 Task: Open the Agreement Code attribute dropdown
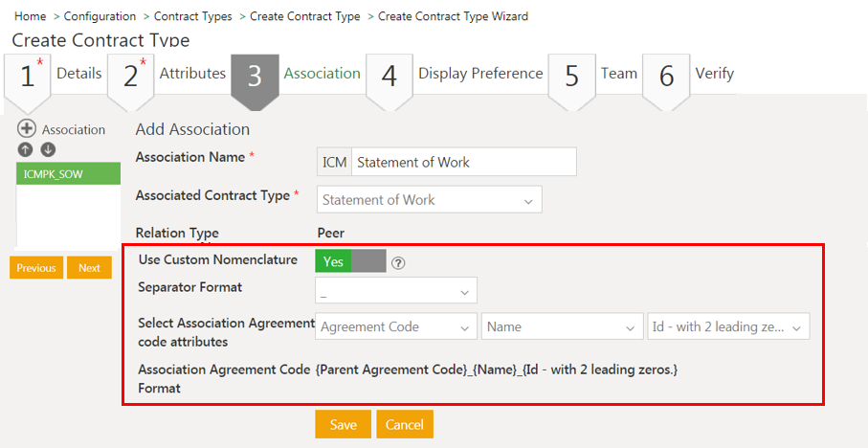[x=395, y=327]
